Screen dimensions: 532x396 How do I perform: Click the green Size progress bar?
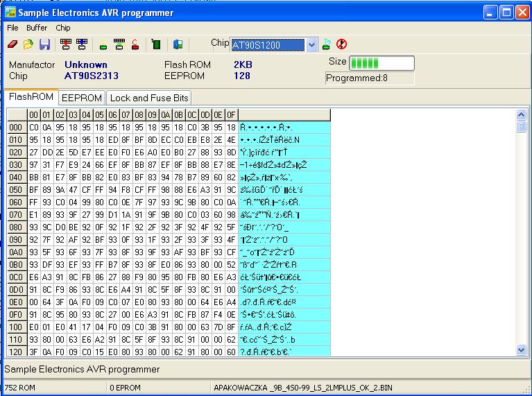[x=366, y=63]
